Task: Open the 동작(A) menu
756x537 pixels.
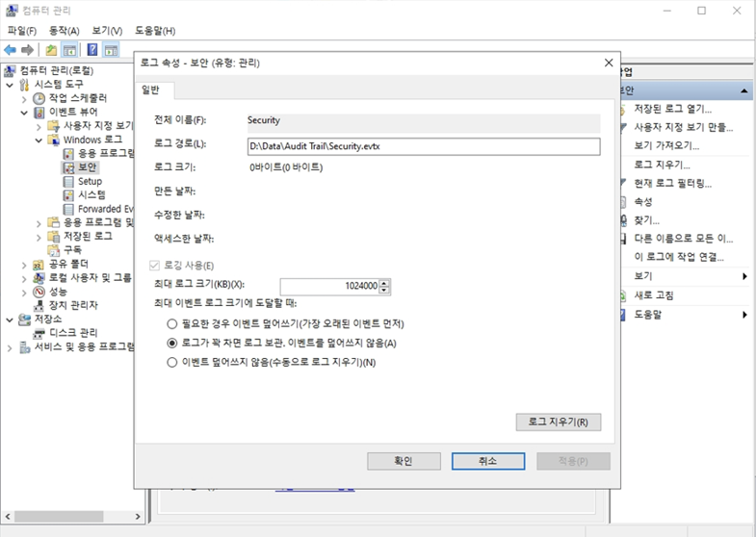Action: coord(65,31)
